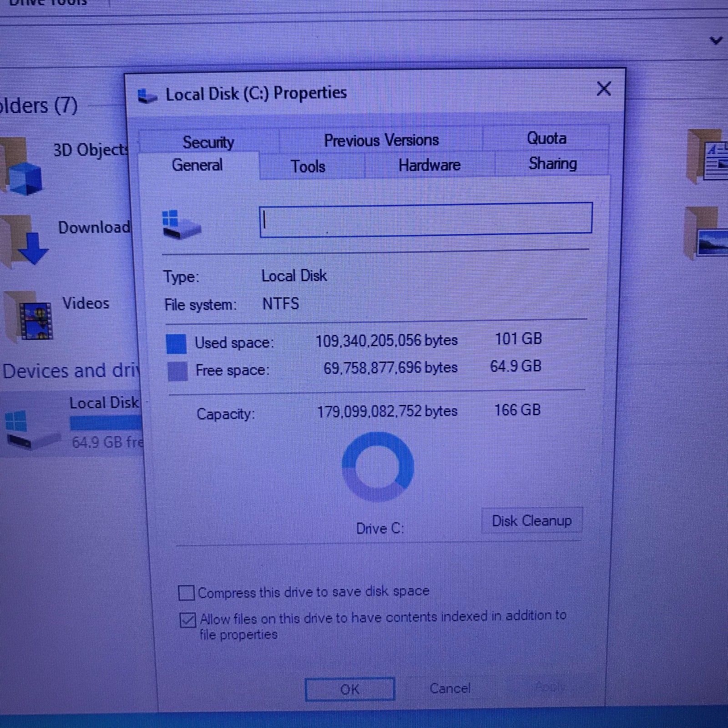Tick Compress this drive checkbox
Screen dimensions: 728x728
click(187, 593)
